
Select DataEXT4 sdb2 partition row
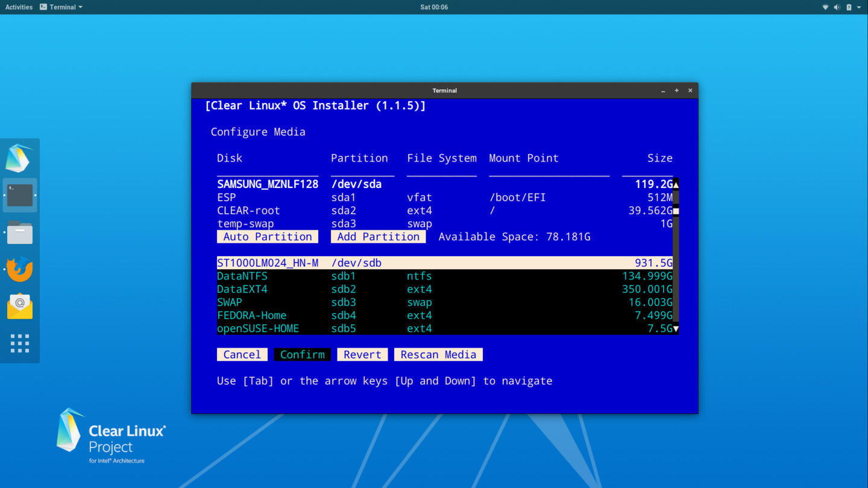pos(445,289)
